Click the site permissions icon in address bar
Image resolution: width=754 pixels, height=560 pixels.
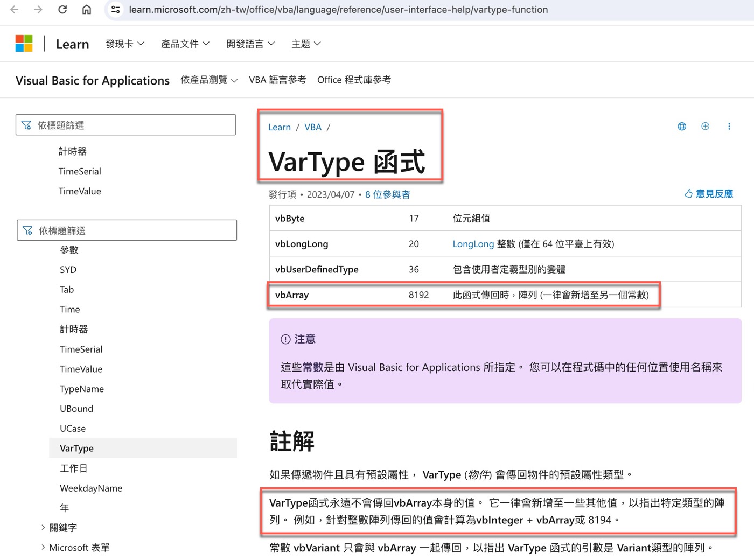pyautogui.click(x=115, y=9)
